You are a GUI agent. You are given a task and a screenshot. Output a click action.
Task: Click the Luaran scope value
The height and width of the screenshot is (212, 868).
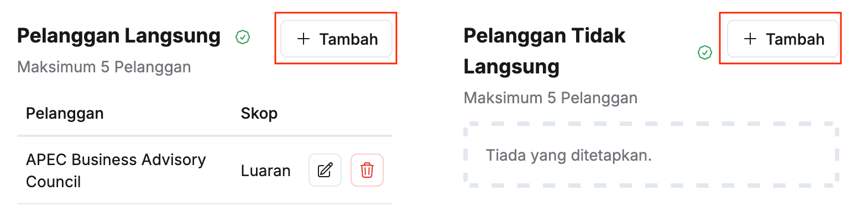(x=266, y=171)
